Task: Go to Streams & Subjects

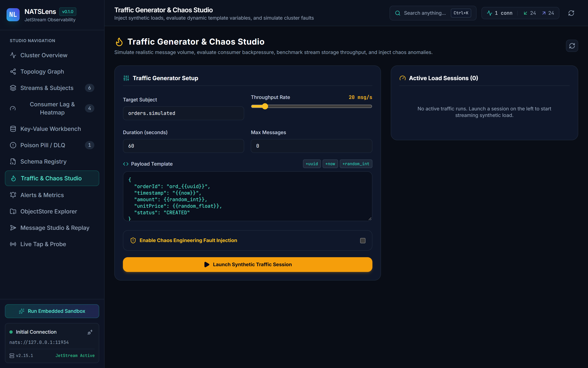Action: [52, 88]
